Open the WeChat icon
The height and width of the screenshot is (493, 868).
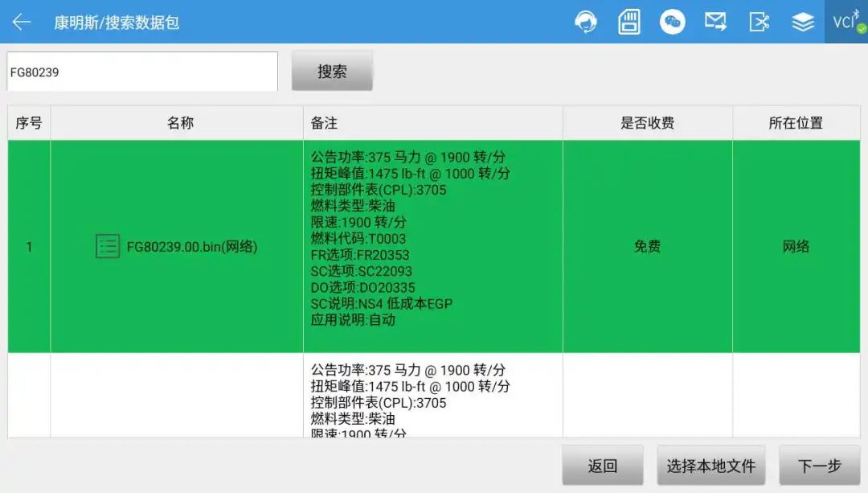coord(672,23)
